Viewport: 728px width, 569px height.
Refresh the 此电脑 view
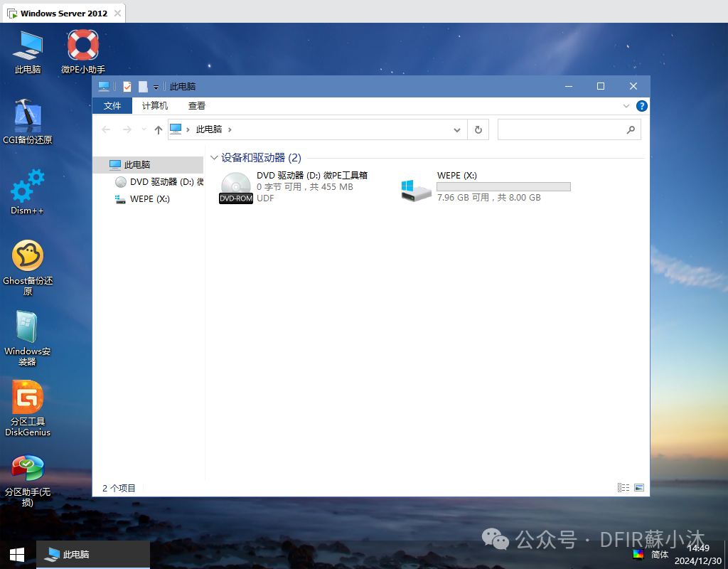[478, 129]
